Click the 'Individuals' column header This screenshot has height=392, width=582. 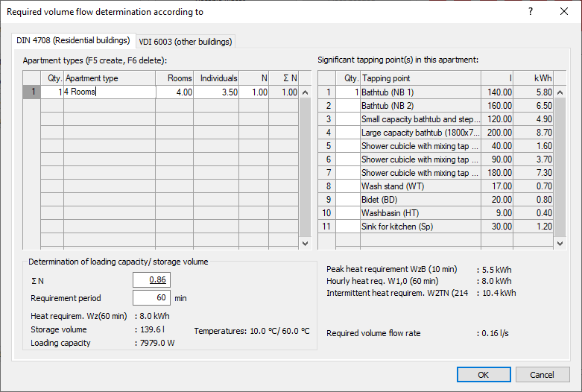coord(216,78)
